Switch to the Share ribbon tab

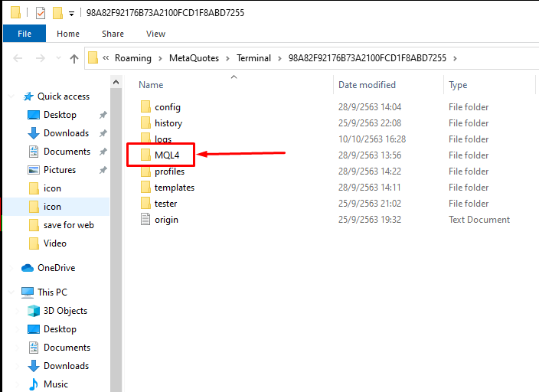tap(113, 34)
